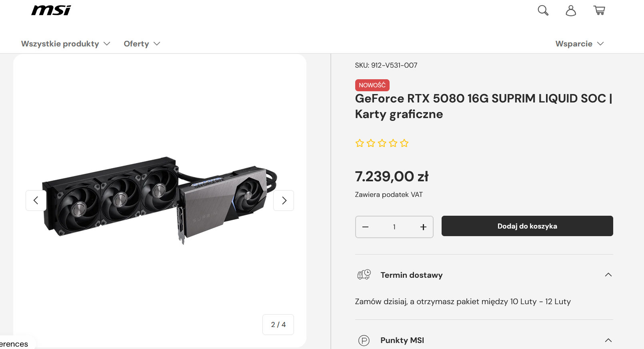The width and height of the screenshot is (644, 349).
Task: Click the MSI points P icon
Action: click(364, 341)
